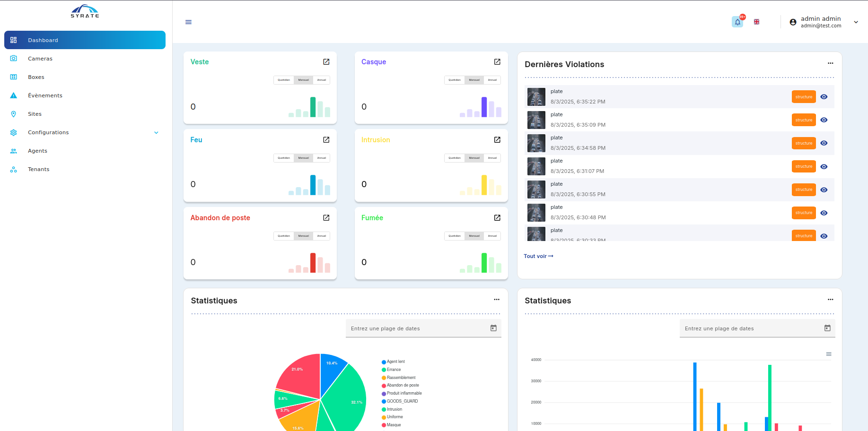Select Quotidien on Abandon de poste card
The height and width of the screenshot is (431, 868).
coord(284,236)
